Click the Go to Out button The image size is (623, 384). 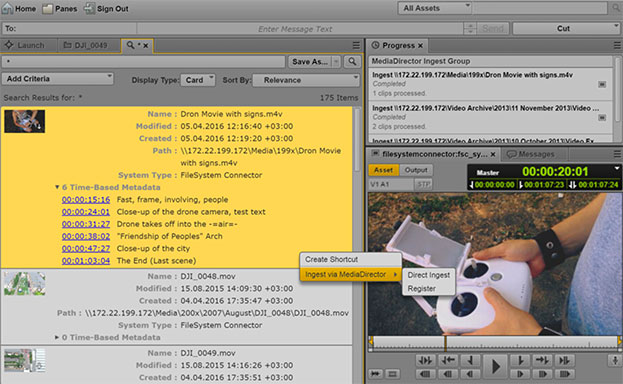coord(542,361)
